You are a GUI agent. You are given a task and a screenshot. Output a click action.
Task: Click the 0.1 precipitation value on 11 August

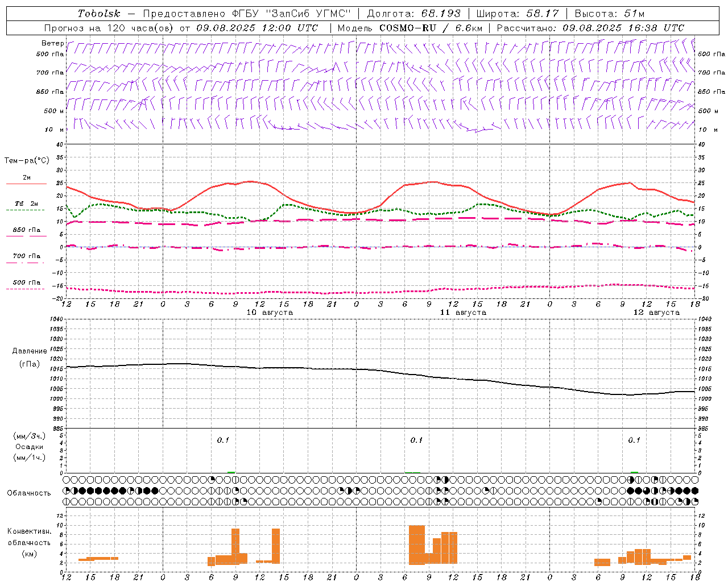click(416, 440)
